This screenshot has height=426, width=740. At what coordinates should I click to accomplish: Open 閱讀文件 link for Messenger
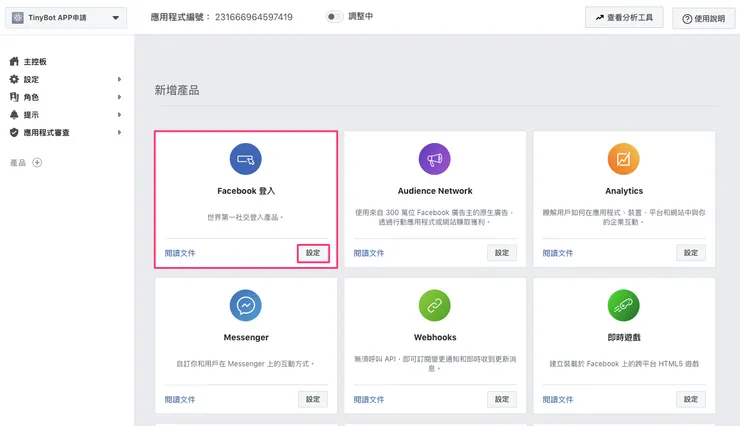[x=180, y=400]
